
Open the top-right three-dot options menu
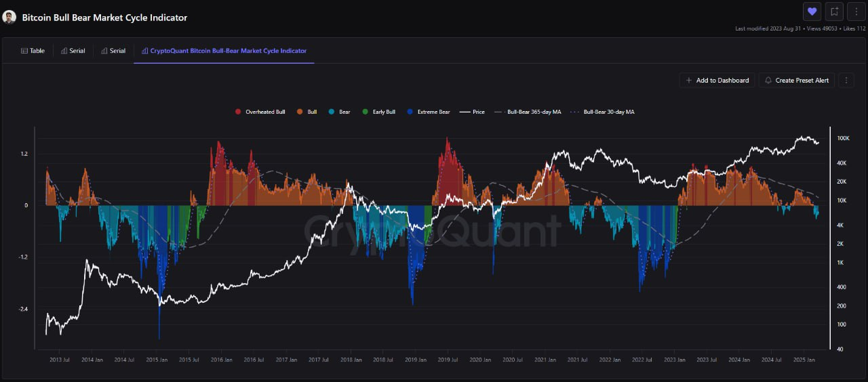[x=856, y=11]
